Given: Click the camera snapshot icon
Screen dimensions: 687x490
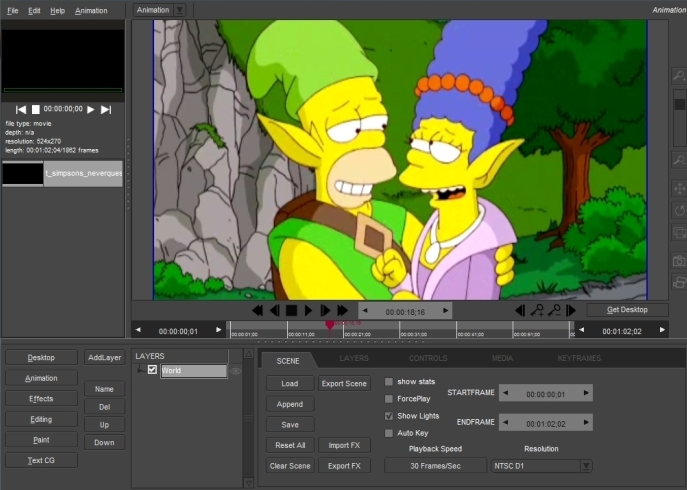Looking at the screenshot, I should pos(679,261).
